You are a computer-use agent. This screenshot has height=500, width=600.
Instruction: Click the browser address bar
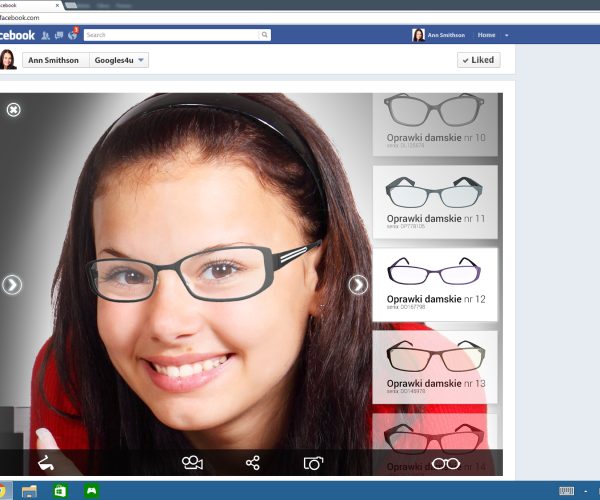[x=300, y=18]
